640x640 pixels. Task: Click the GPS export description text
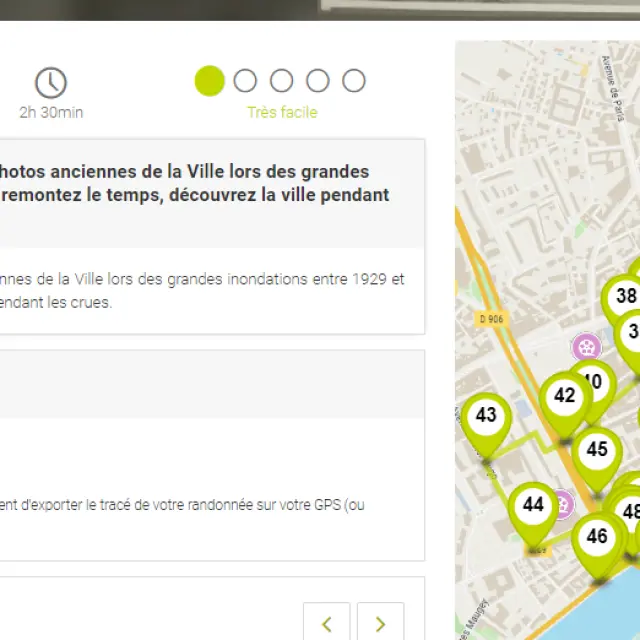(182, 505)
